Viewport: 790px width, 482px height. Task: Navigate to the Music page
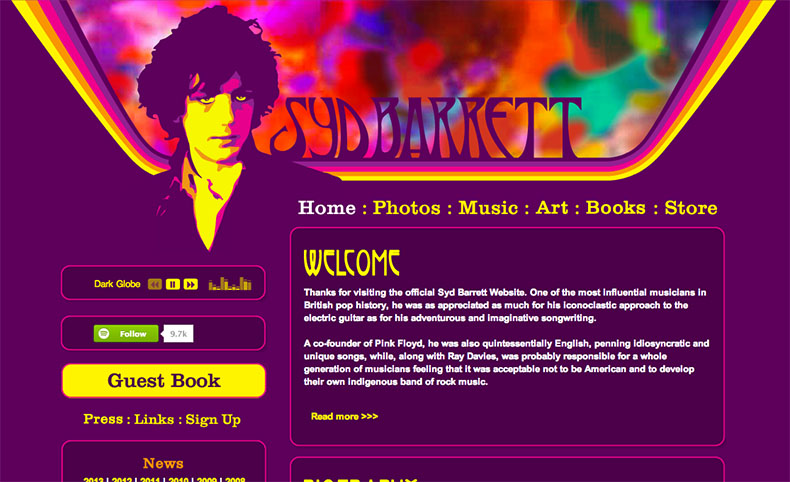(488, 208)
